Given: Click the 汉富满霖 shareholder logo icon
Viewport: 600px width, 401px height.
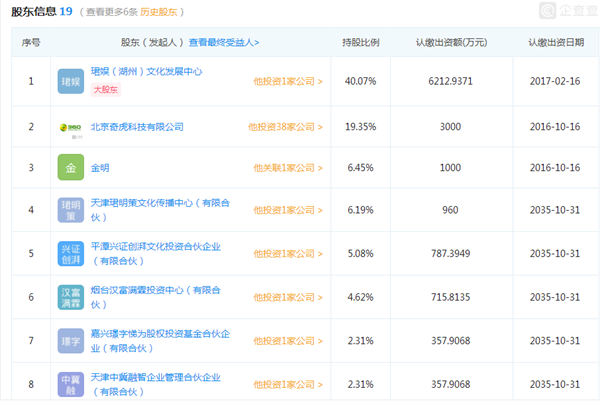Looking at the screenshot, I should (x=71, y=297).
